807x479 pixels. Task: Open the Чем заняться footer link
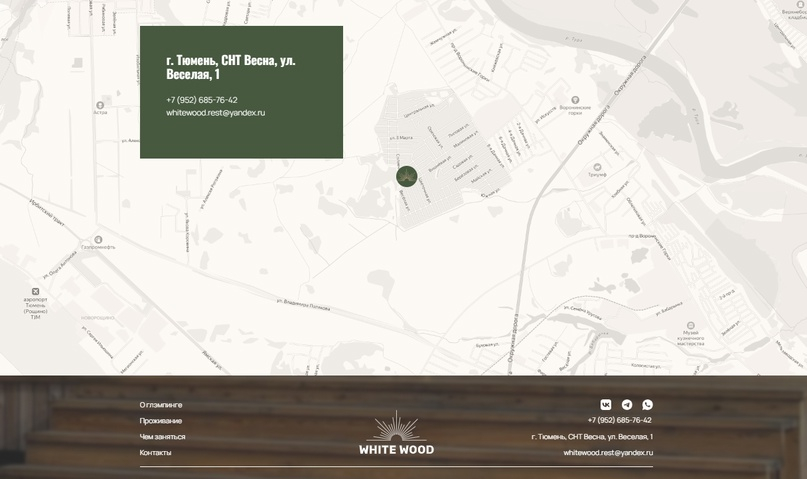[x=162, y=437]
